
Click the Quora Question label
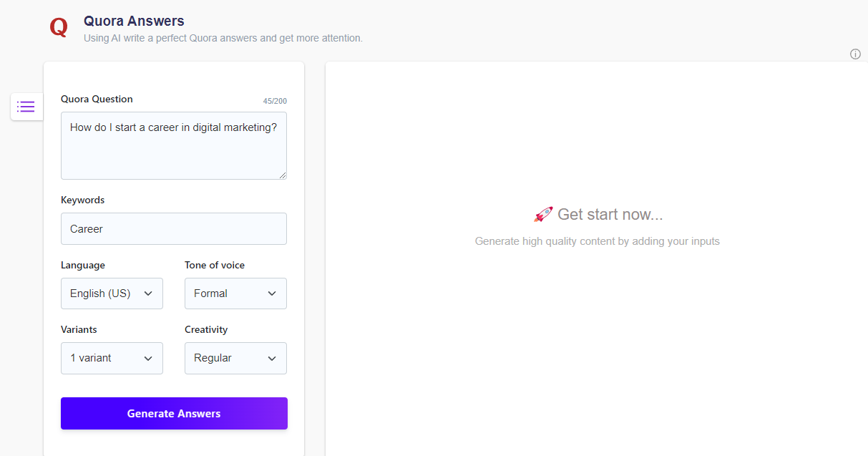[x=97, y=99]
